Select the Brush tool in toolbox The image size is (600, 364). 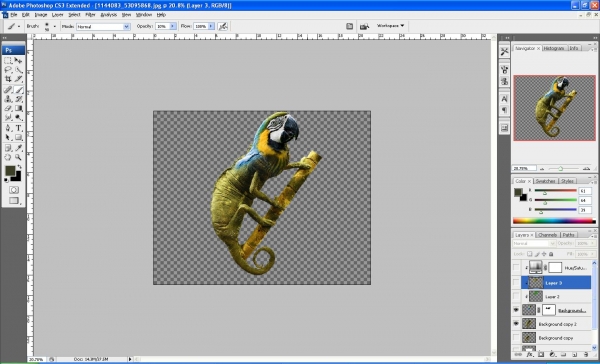click(x=18, y=90)
